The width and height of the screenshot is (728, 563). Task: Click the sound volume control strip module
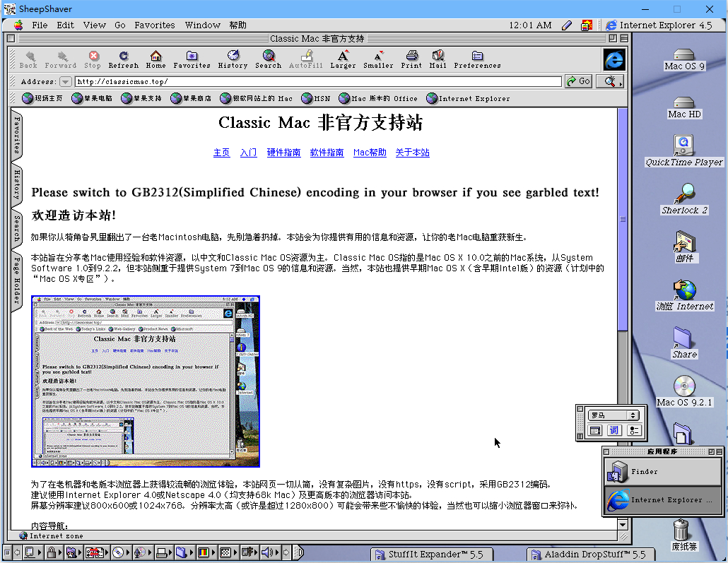point(270,552)
